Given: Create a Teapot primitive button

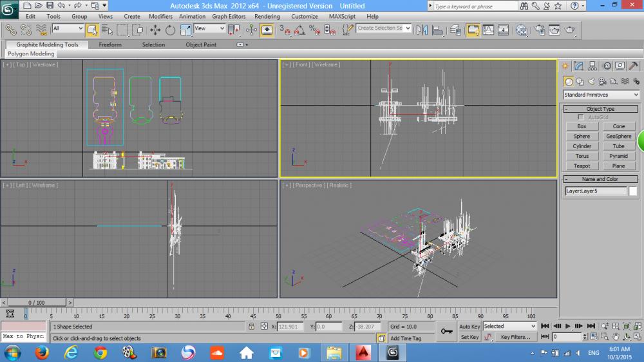Looking at the screenshot, I should click(x=582, y=166).
